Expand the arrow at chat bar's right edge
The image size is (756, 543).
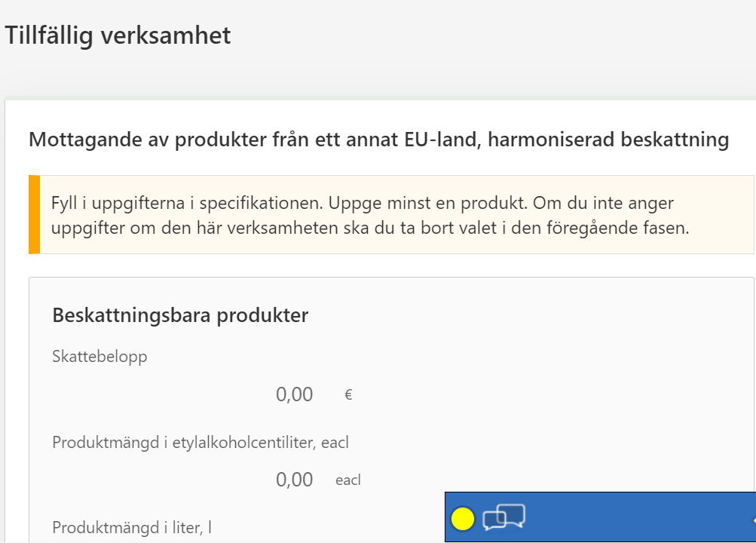click(x=753, y=519)
